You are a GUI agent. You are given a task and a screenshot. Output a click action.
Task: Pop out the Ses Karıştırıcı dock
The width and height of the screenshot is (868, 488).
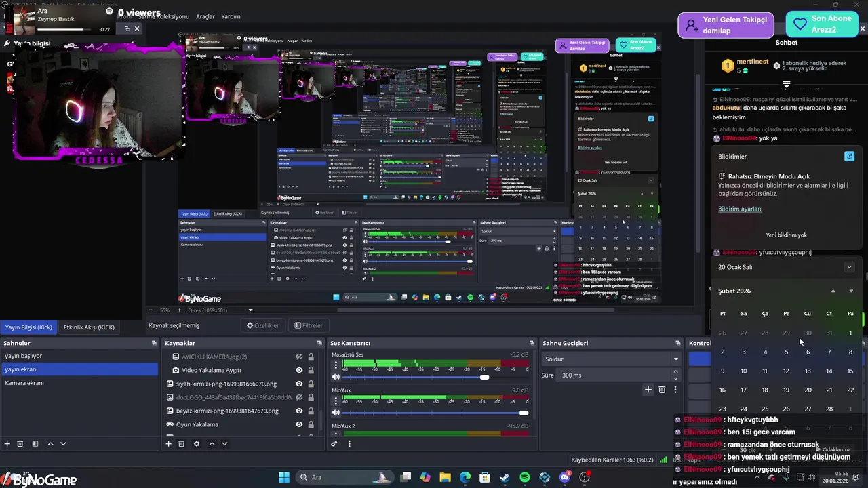click(533, 343)
